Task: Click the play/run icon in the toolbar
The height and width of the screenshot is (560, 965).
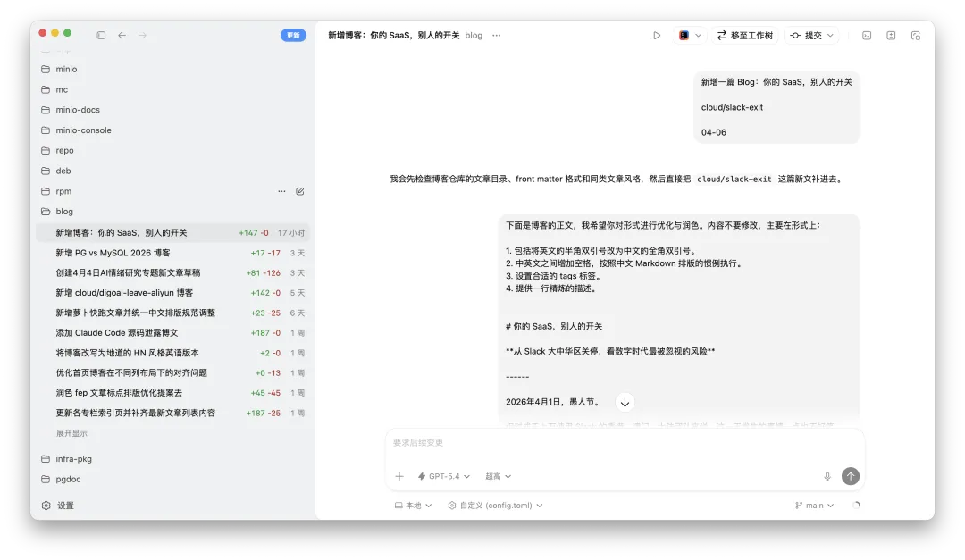Action: (x=657, y=35)
